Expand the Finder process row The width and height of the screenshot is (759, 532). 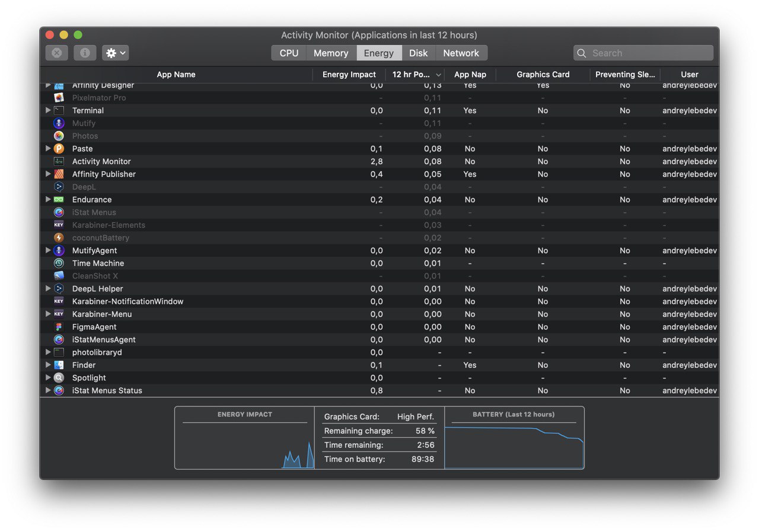pyautogui.click(x=48, y=365)
